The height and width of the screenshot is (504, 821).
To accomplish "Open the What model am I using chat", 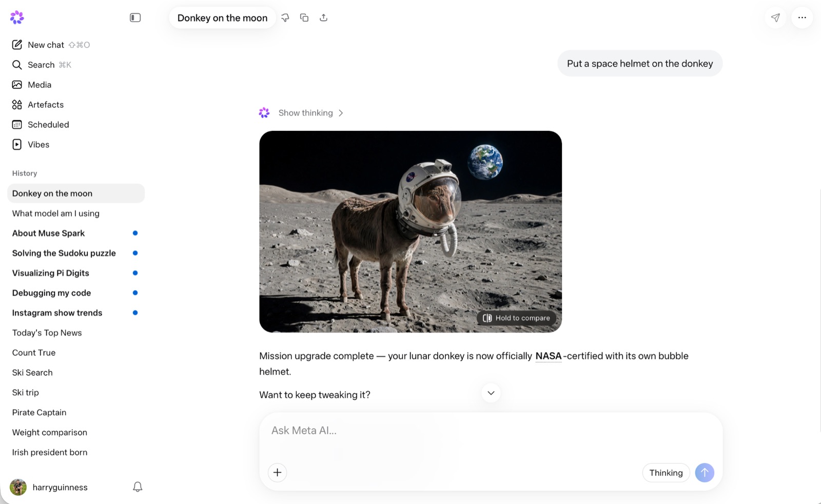I will [x=76, y=214].
